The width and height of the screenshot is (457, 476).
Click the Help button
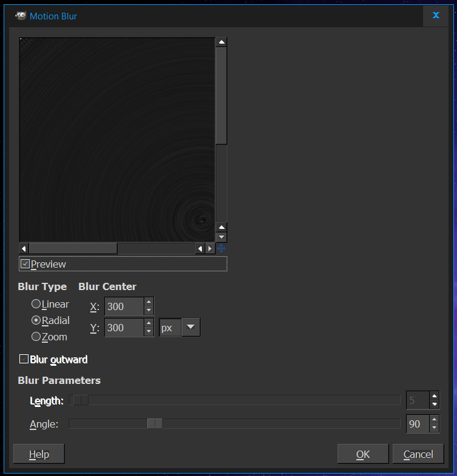39,454
